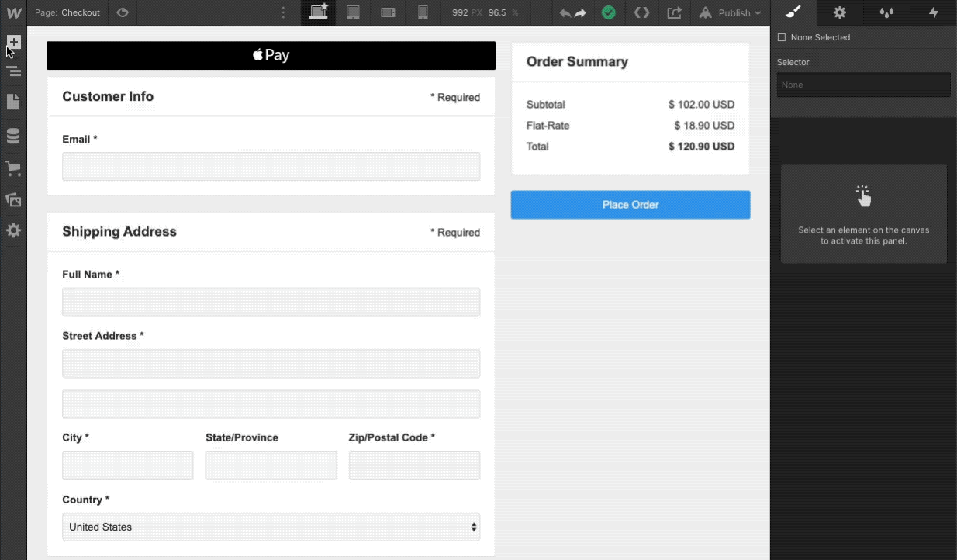Open the Add Elements panel
Viewport: 957px width, 560px height.
pos(13,42)
